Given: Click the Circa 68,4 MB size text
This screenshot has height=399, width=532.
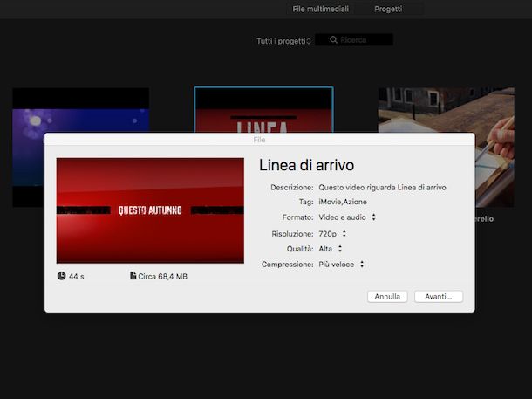Looking at the screenshot, I should [x=162, y=277].
